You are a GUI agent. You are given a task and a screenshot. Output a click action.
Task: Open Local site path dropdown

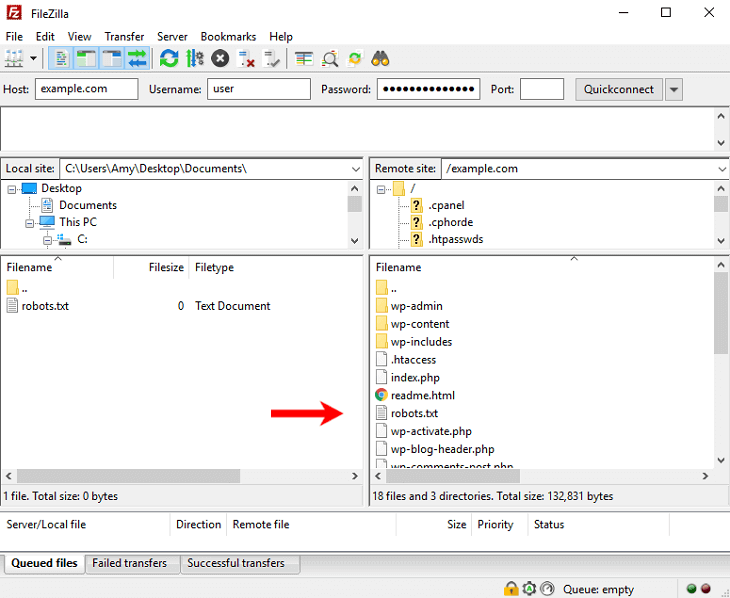(x=356, y=169)
